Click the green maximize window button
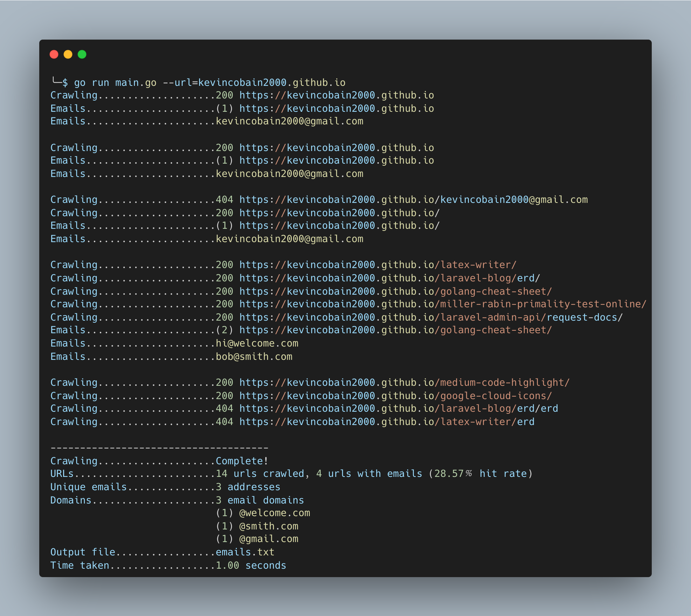 pos(82,54)
